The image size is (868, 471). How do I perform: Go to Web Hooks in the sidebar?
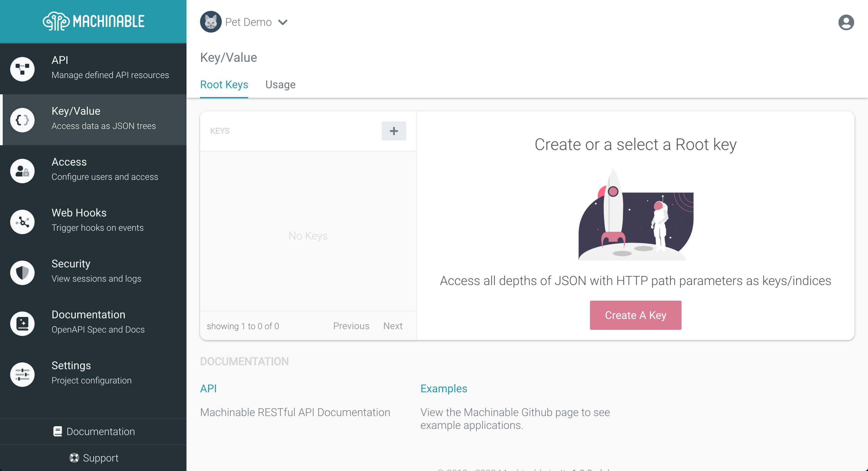coord(93,222)
